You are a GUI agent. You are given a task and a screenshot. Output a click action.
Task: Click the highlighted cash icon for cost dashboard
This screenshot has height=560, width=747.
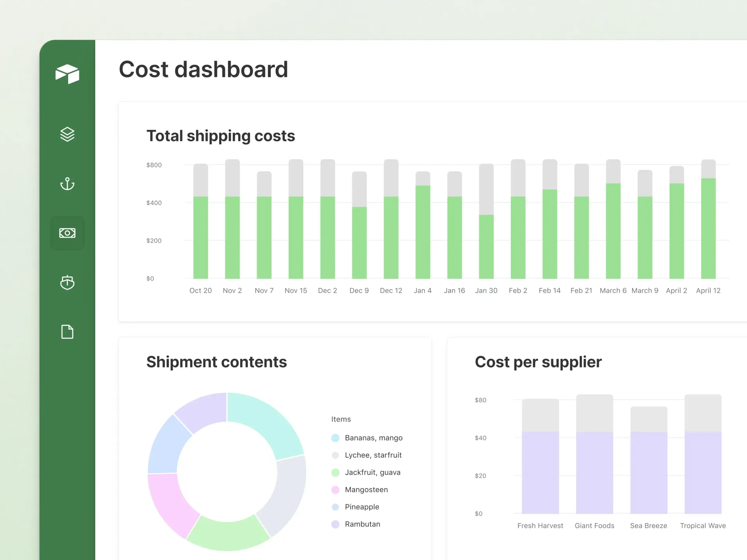click(67, 233)
